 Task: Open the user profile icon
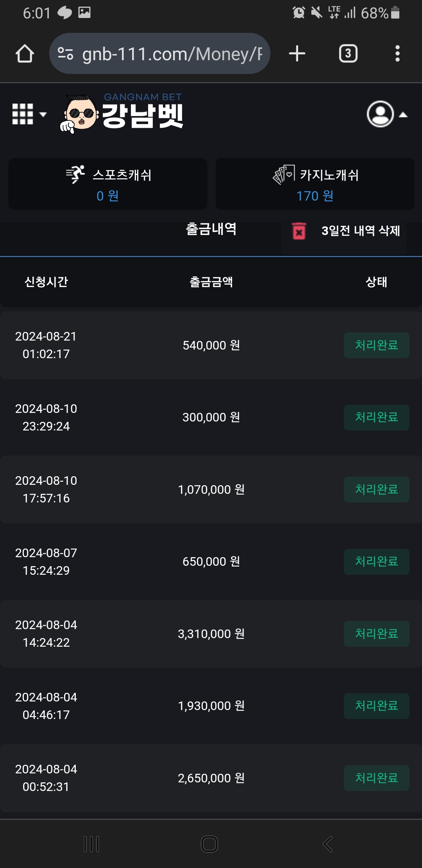pyautogui.click(x=380, y=114)
